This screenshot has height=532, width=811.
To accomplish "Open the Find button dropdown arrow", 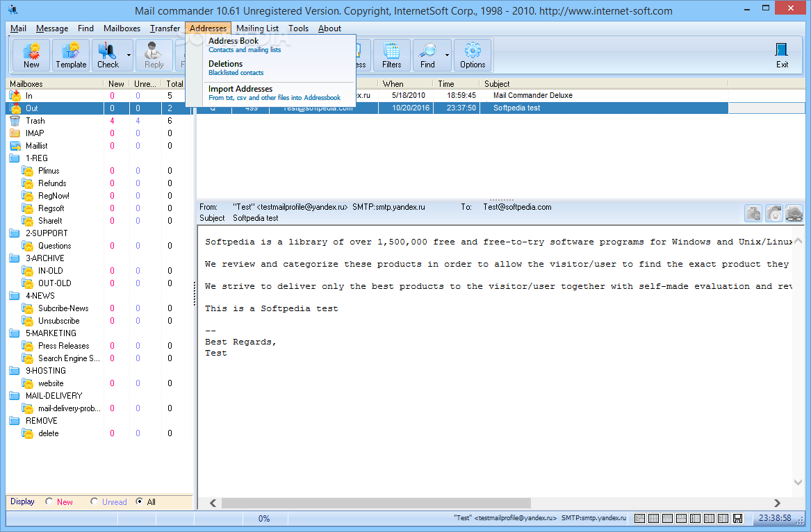I will (x=447, y=56).
